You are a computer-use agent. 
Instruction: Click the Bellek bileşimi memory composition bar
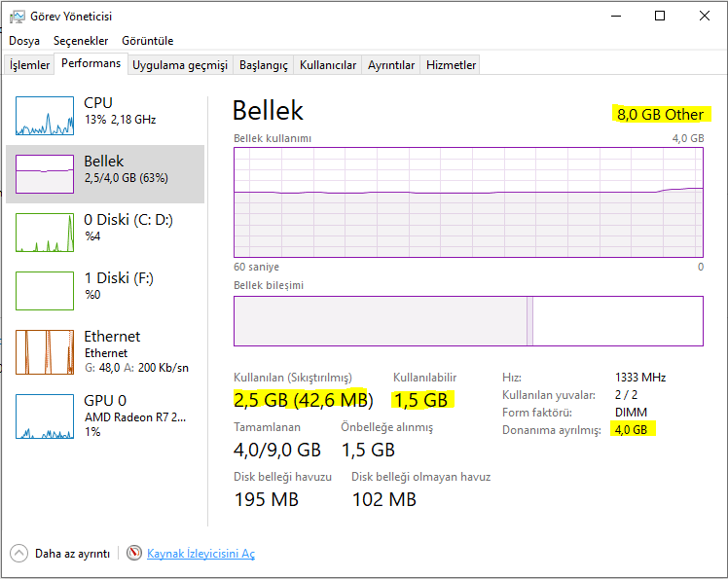(x=468, y=321)
